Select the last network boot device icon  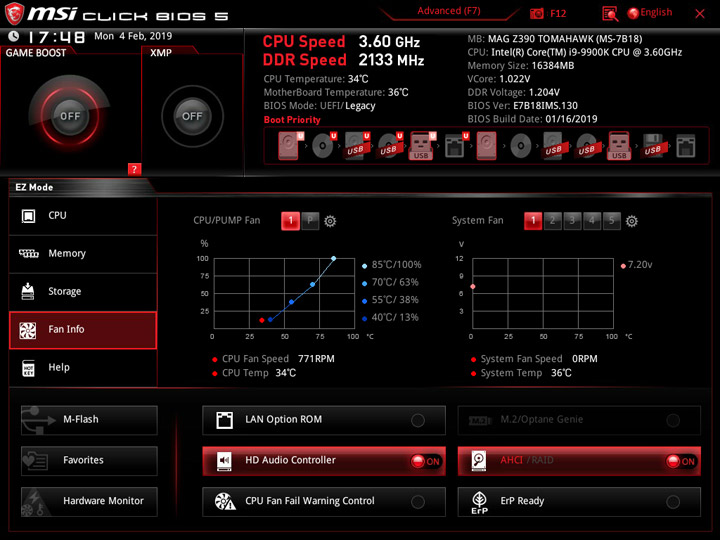click(686, 146)
